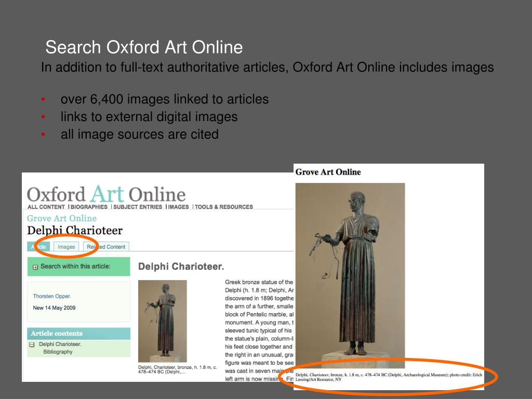Click the bullet 'all image sources are cited'
Image resolution: width=532 pixels, height=399 pixels.
[139, 135]
